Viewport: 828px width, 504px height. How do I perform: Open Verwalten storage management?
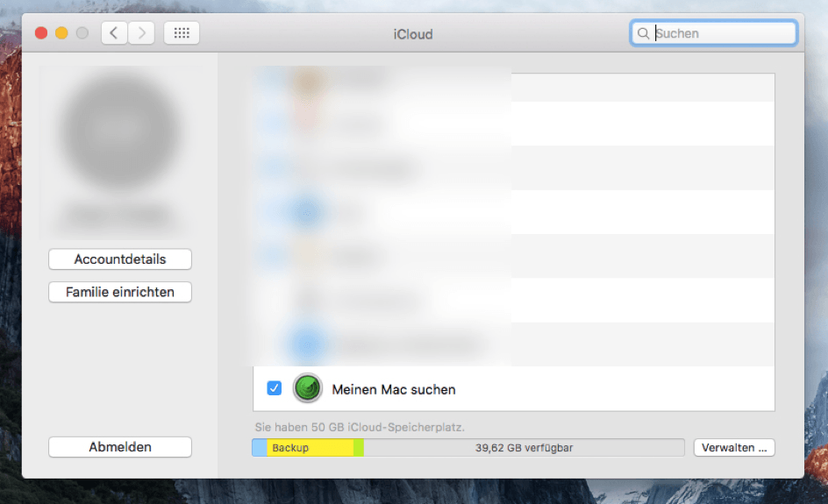click(x=734, y=448)
